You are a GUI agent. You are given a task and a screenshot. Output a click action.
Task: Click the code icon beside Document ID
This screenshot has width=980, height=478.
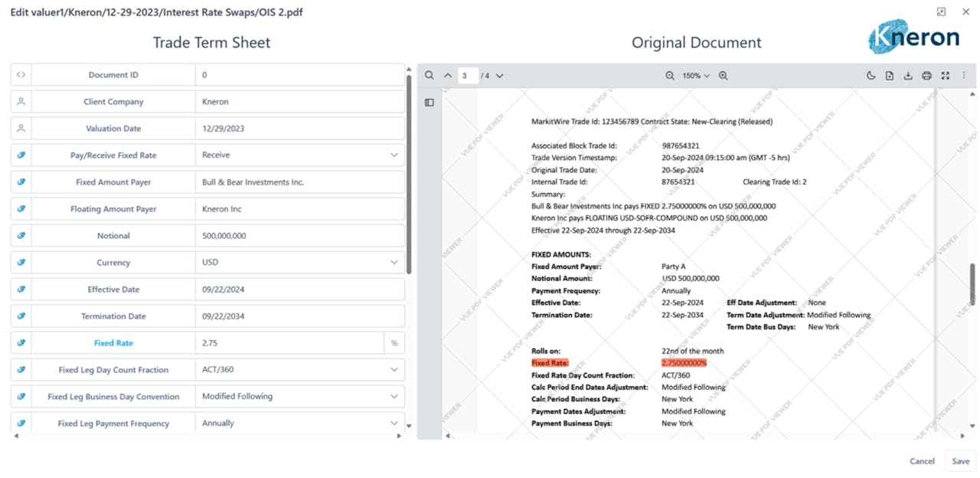21,75
